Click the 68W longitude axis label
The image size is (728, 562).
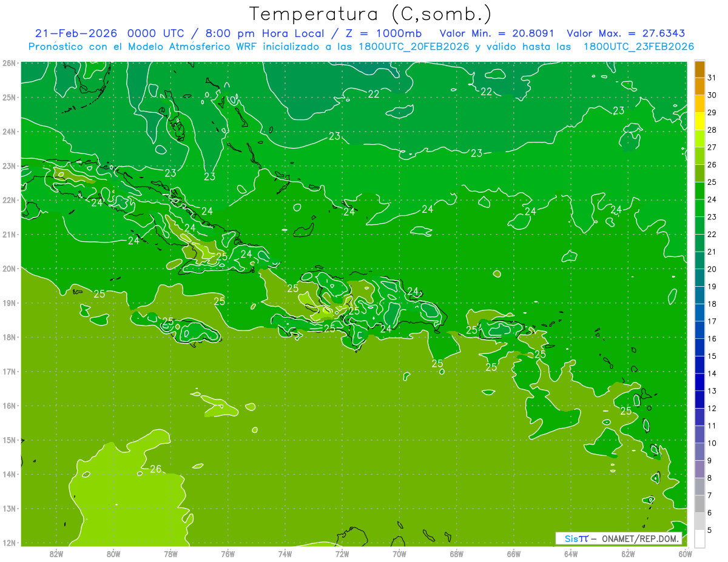pos(456,554)
